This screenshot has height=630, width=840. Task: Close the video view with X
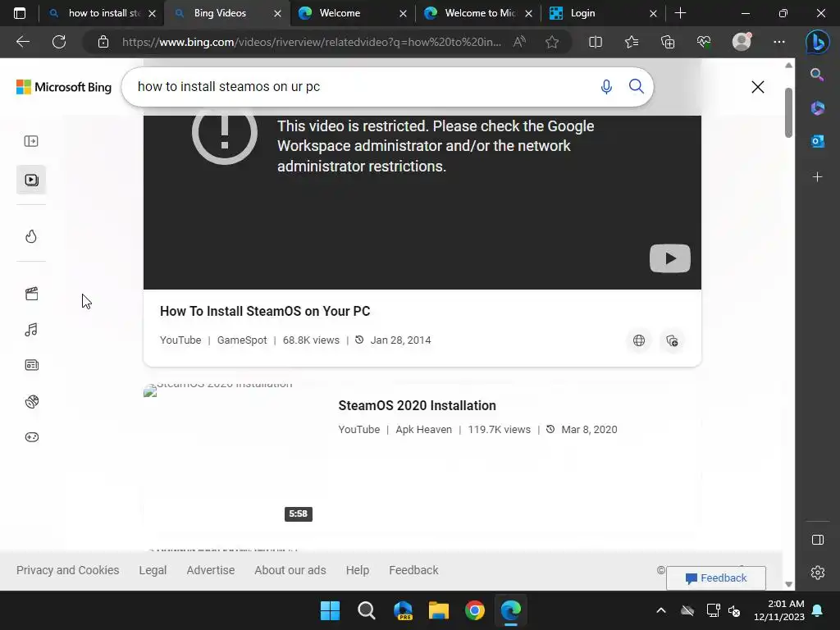757,87
